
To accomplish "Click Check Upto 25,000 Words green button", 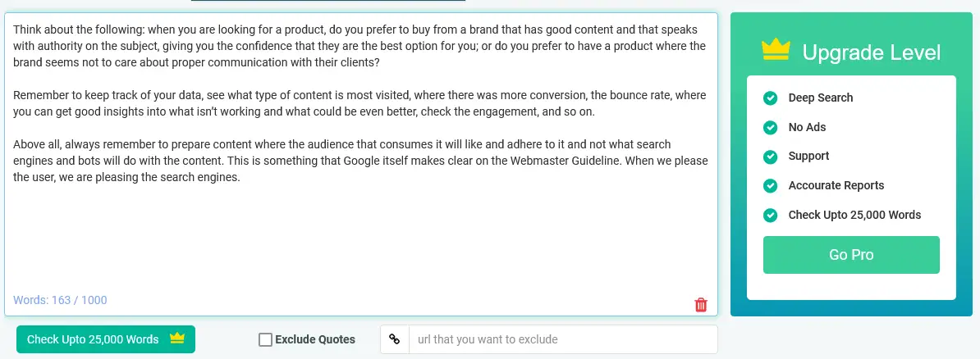I will click(x=106, y=339).
